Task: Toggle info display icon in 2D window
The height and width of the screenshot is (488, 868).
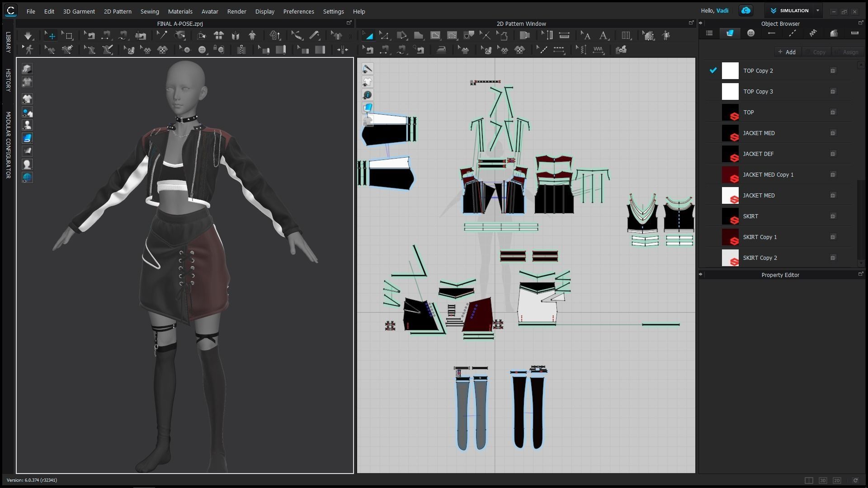Action: [x=368, y=95]
